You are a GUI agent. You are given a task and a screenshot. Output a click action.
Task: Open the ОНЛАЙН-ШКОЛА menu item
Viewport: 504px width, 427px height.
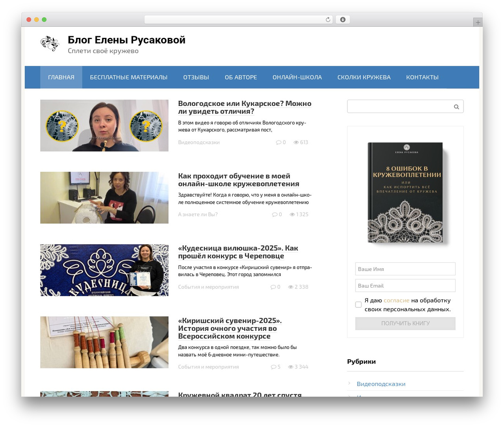(x=297, y=77)
